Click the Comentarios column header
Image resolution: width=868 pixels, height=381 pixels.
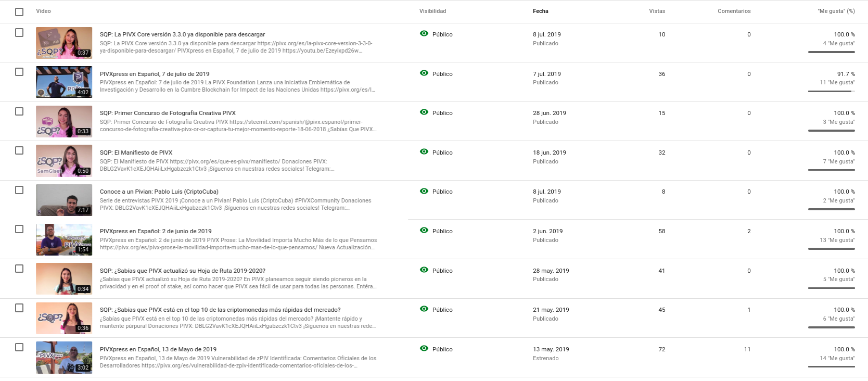734,11
